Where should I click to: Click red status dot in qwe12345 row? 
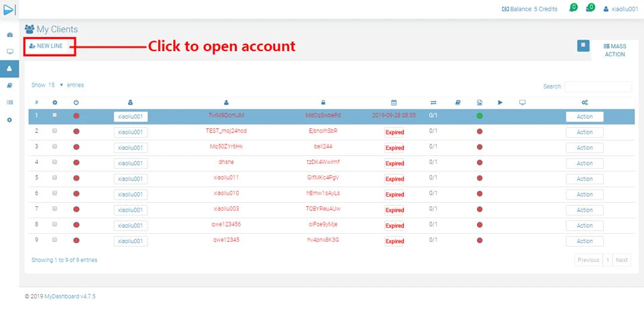[x=479, y=240]
